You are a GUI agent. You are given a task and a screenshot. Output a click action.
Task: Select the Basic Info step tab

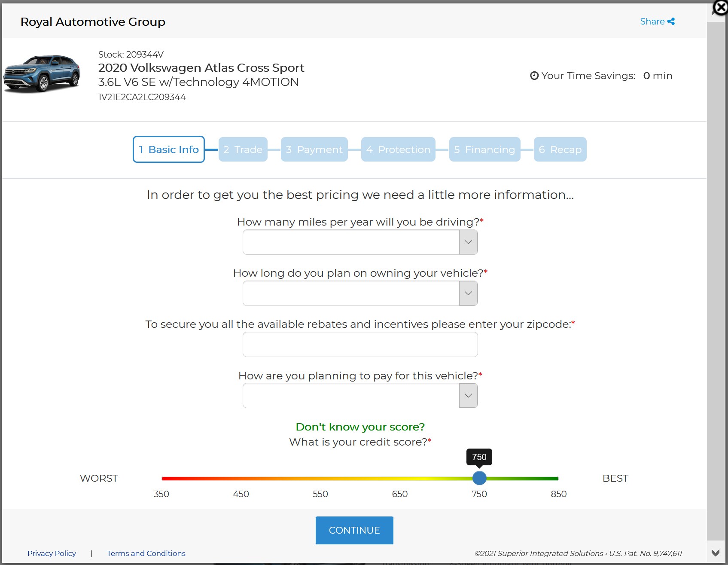click(x=168, y=150)
